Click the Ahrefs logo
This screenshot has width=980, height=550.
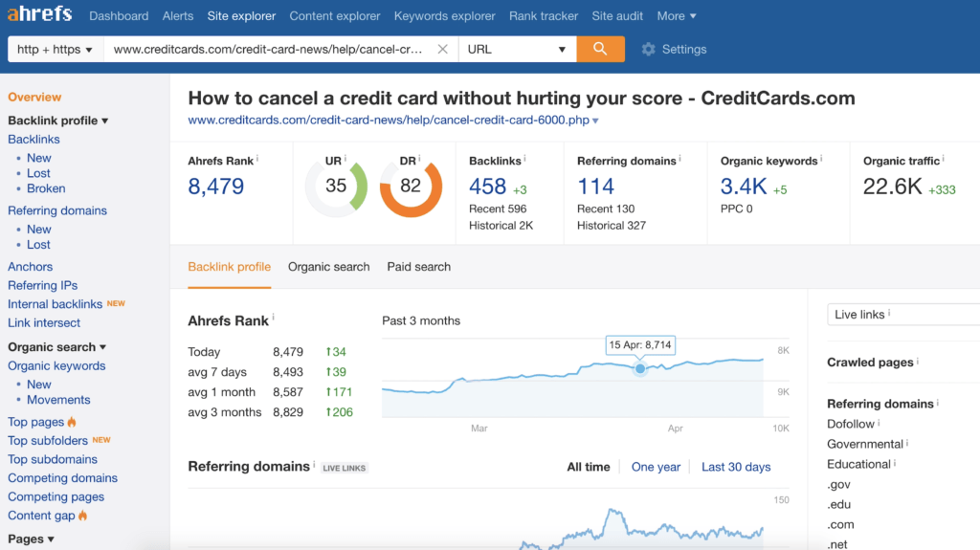tap(39, 13)
